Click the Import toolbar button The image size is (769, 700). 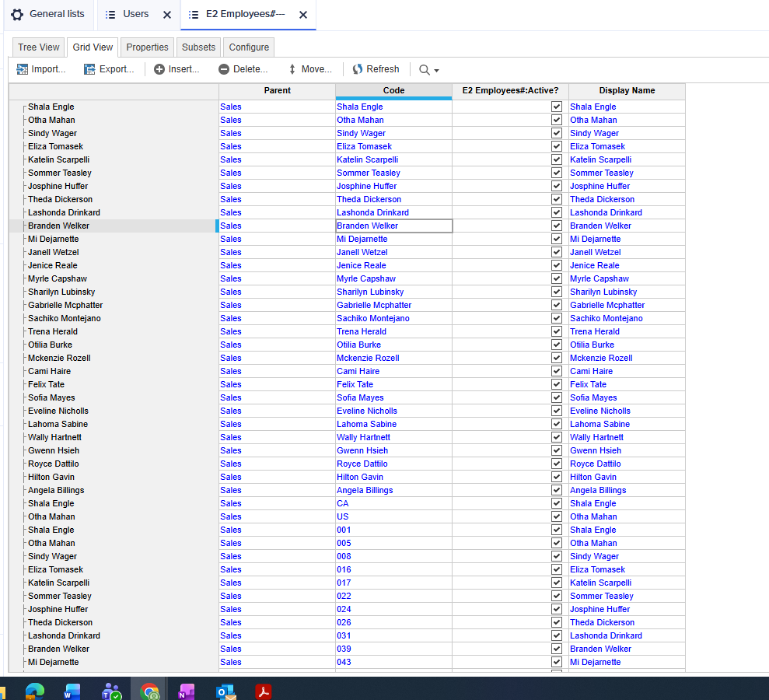pos(41,69)
